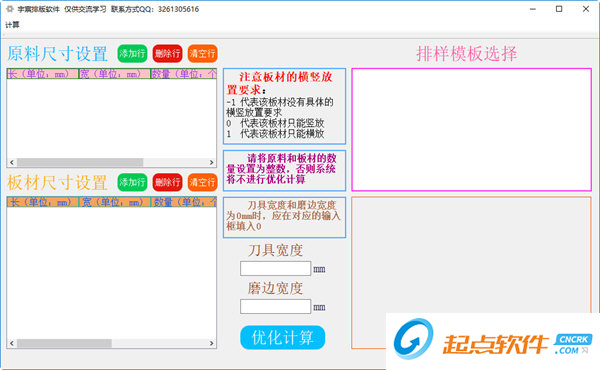Maximize the window
Viewport: 600px width, 370px height.
click(x=559, y=9)
